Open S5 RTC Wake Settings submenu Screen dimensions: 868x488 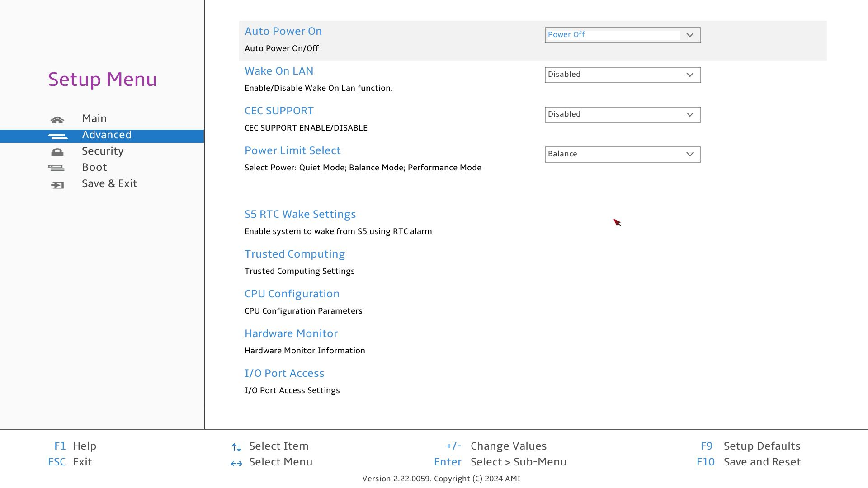point(300,215)
